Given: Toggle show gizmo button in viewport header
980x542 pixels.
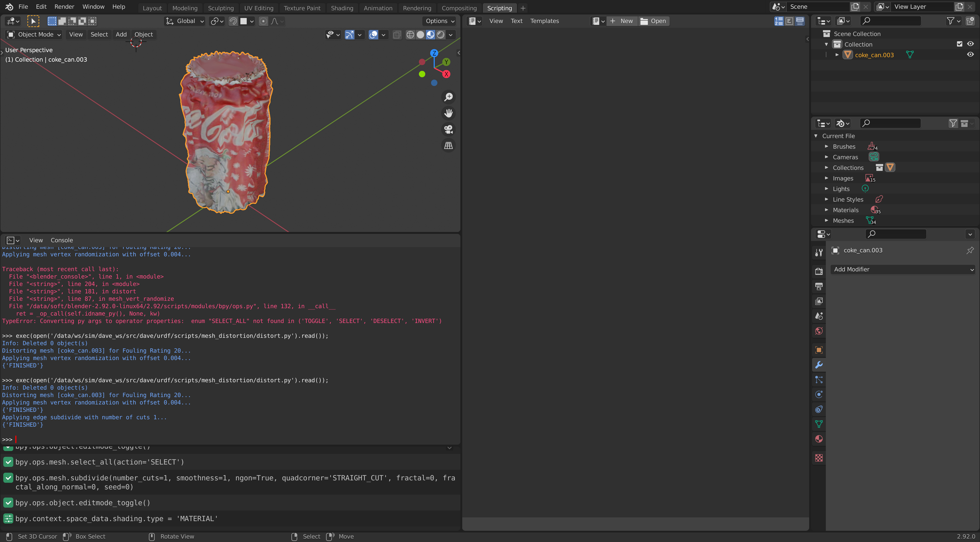Looking at the screenshot, I should [349, 35].
